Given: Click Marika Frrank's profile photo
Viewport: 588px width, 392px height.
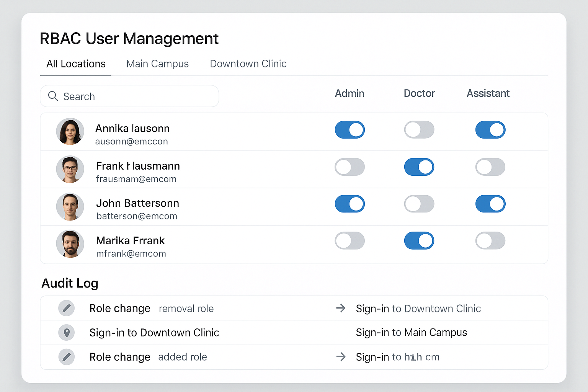Looking at the screenshot, I should [x=70, y=244].
